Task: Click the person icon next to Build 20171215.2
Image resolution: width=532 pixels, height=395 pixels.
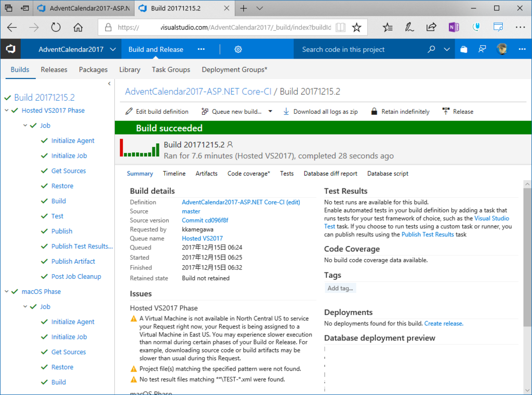Action: [230, 145]
